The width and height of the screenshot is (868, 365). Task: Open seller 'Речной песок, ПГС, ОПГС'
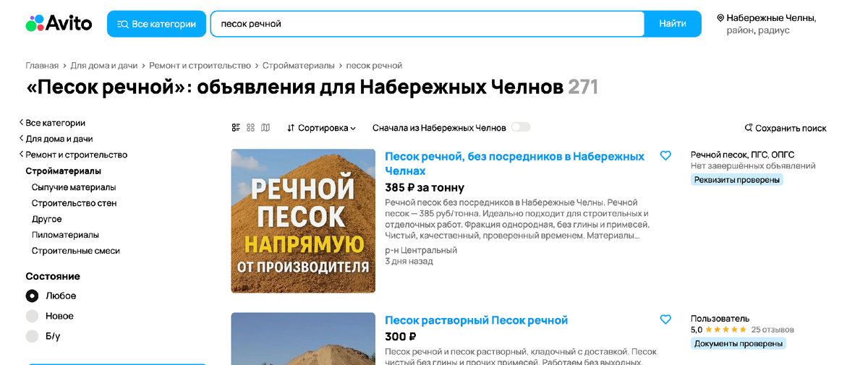[x=743, y=155]
